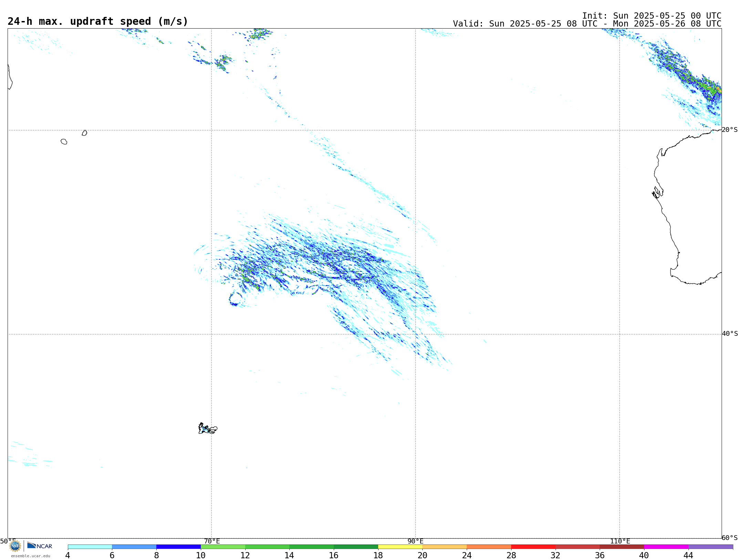
Task: Click the light blue 6-8 color swatch
Action: [134, 547]
